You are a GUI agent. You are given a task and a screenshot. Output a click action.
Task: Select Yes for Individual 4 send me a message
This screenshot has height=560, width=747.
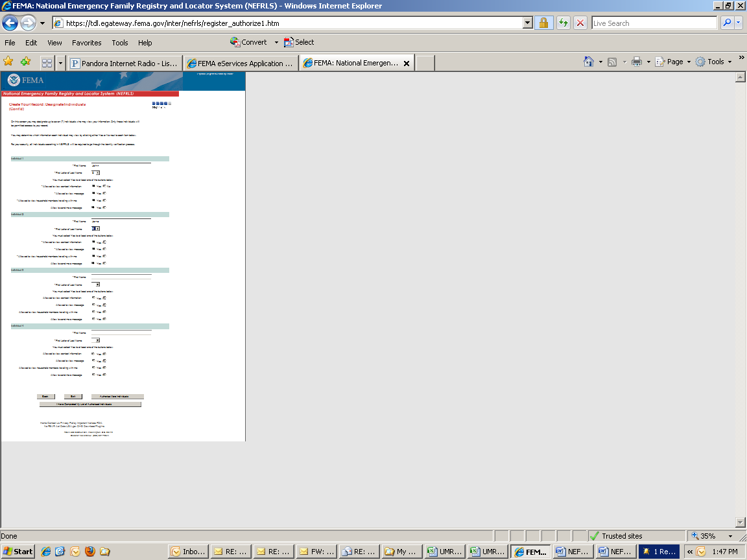(93, 374)
